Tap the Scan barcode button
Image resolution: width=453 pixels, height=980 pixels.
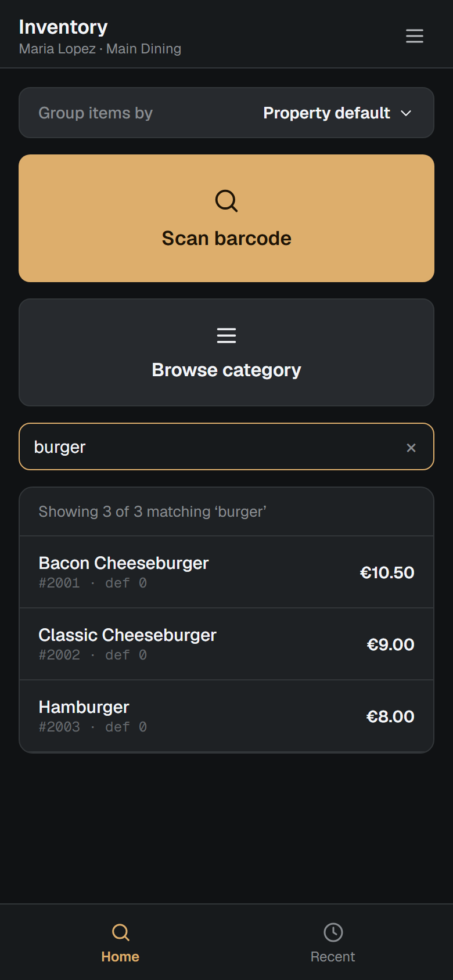pos(227,218)
